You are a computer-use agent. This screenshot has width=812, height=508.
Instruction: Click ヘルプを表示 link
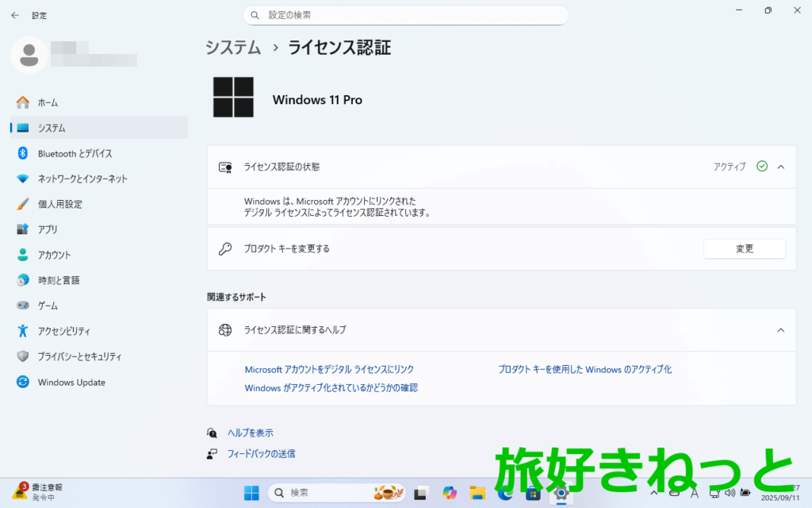(250, 433)
